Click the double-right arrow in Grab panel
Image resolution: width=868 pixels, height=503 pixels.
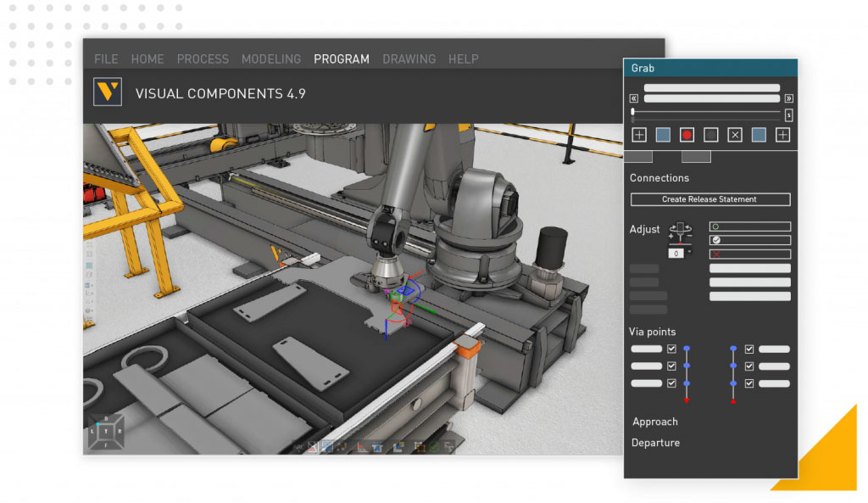click(788, 98)
